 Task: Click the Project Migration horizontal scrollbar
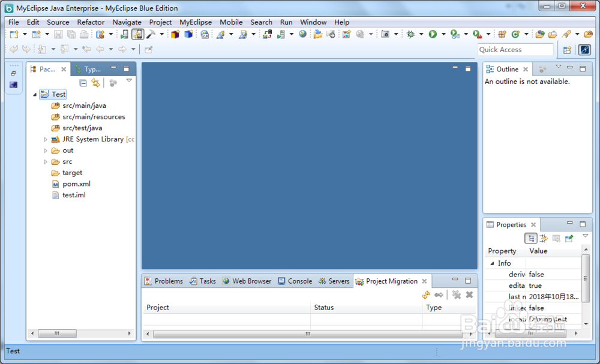[308, 334]
